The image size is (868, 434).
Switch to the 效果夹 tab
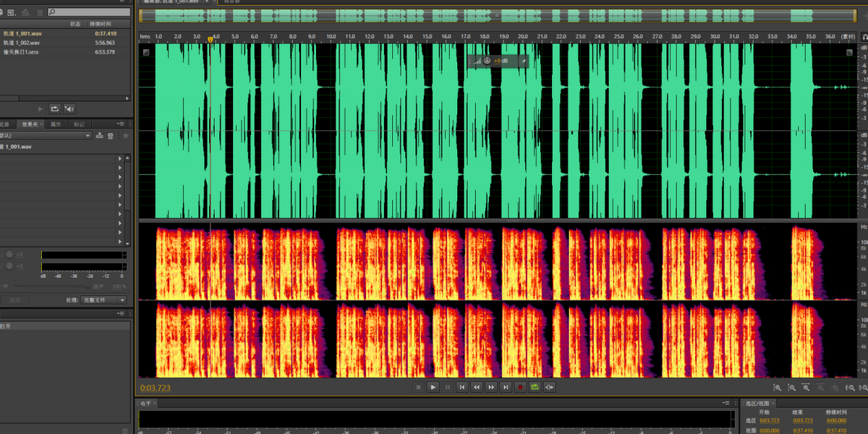(x=30, y=124)
